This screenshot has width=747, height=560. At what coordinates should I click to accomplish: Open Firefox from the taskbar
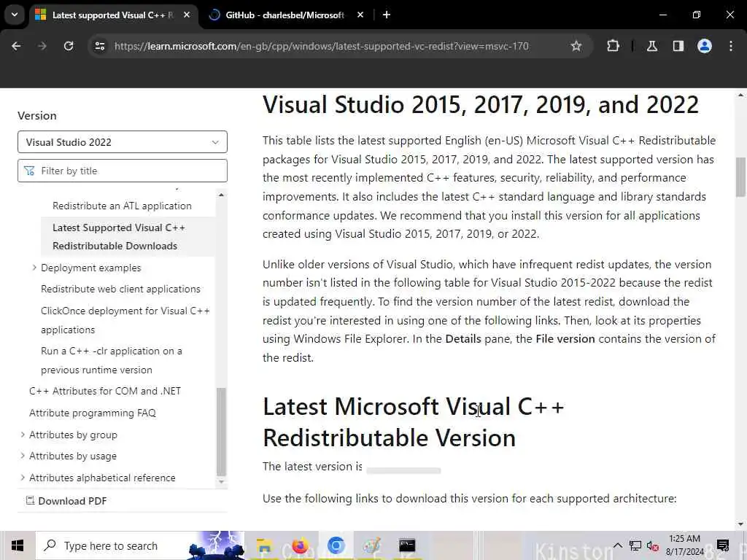(x=300, y=545)
